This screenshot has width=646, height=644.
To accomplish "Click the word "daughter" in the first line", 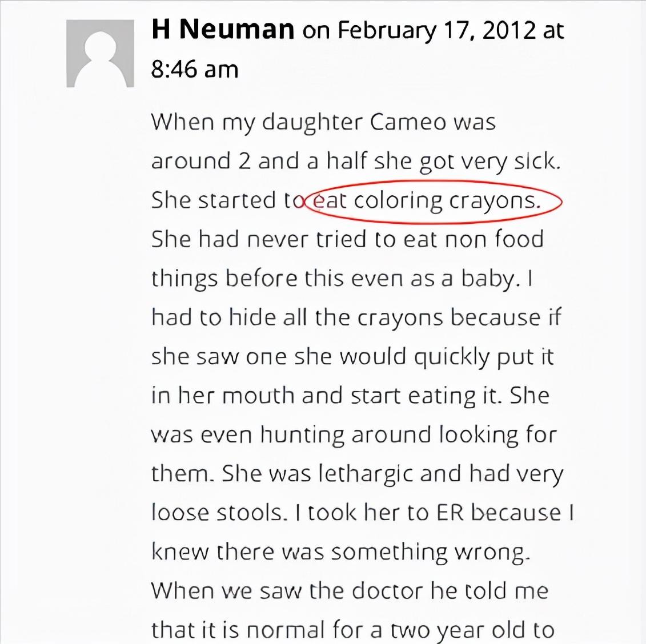I will coord(312,123).
